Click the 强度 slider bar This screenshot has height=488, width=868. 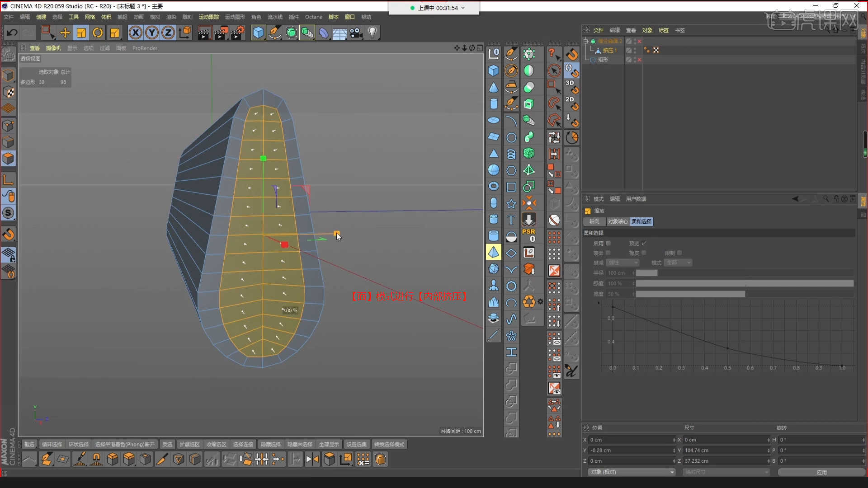point(745,283)
